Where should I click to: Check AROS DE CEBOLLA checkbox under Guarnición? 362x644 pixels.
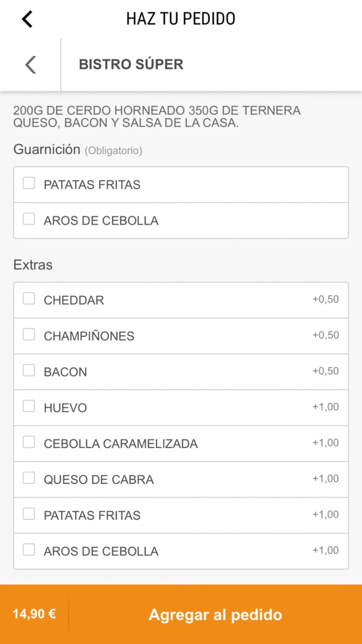coord(29,219)
